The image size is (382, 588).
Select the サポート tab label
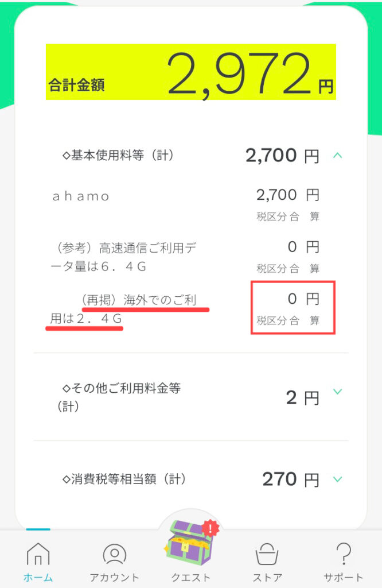click(x=344, y=578)
